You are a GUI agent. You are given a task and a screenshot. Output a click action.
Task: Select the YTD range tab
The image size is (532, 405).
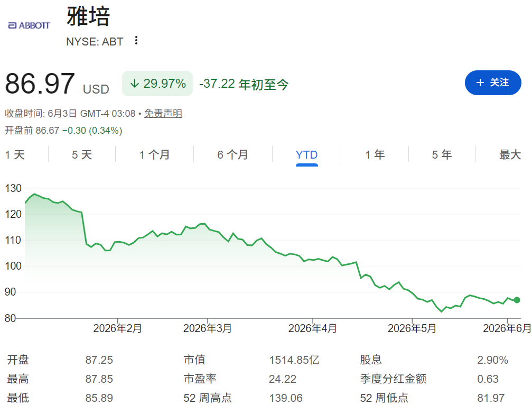(x=307, y=155)
